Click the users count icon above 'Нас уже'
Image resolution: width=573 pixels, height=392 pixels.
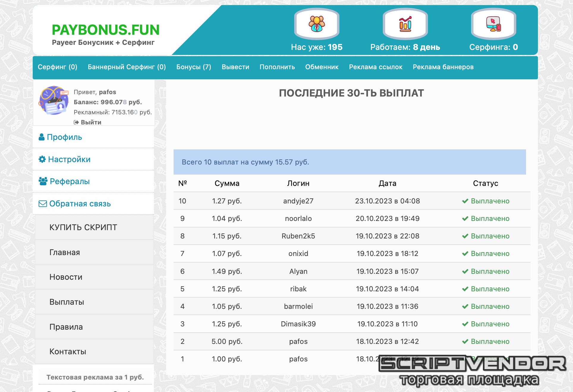317,24
